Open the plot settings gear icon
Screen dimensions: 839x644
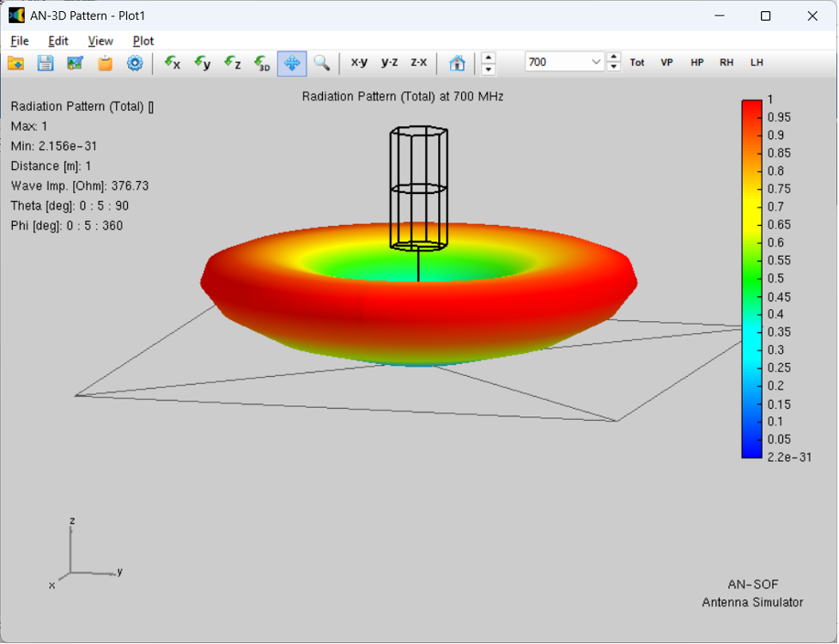135,63
